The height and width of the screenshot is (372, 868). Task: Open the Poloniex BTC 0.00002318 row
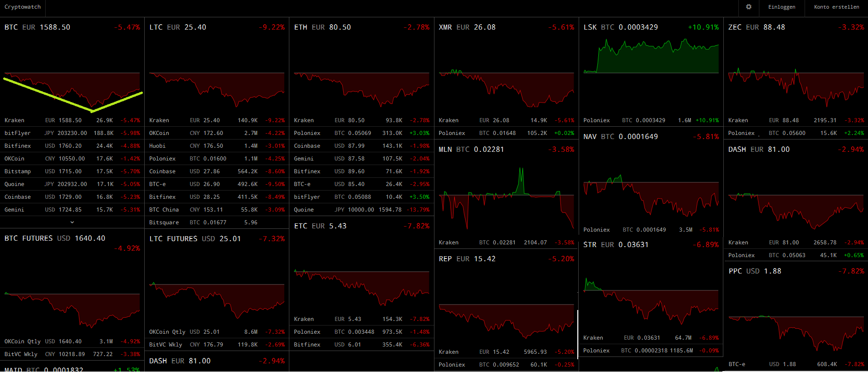651,351
